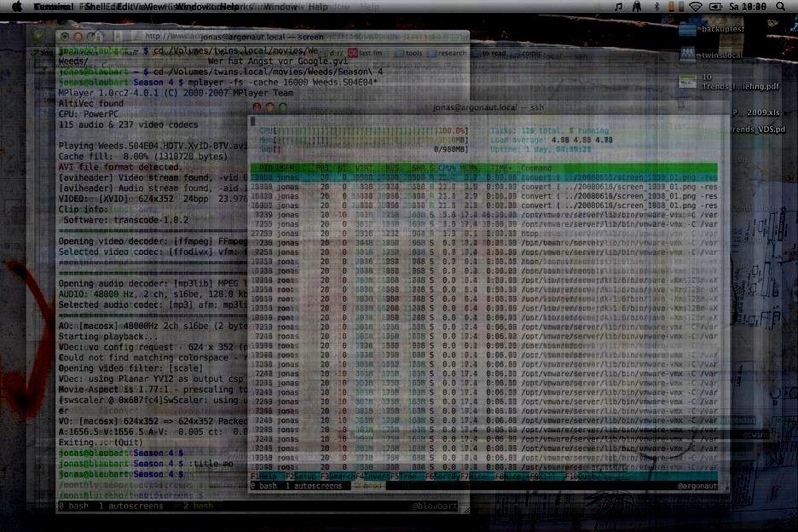Click the USER column header in htop
Image resolution: width=798 pixels, height=532 pixels.
click(285, 168)
